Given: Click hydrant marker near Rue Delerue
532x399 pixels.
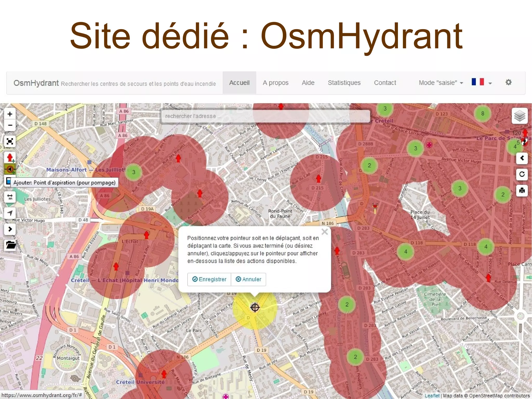Looking at the screenshot, I should pyautogui.click(x=488, y=278).
